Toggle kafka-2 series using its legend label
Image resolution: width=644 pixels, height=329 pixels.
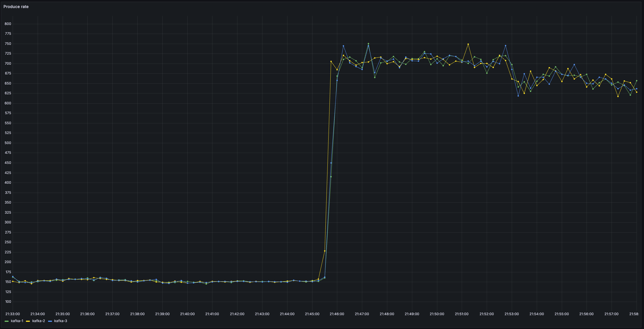click(x=39, y=321)
